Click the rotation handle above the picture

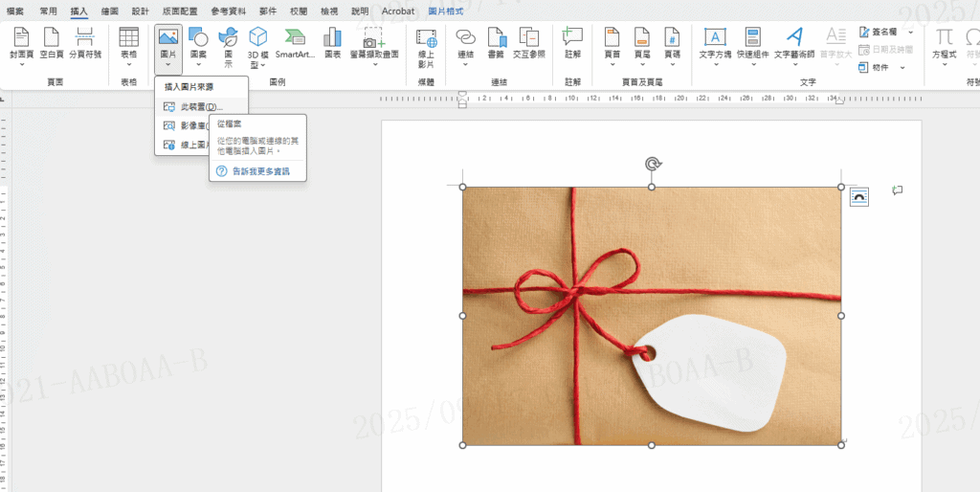click(x=653, y=164)
